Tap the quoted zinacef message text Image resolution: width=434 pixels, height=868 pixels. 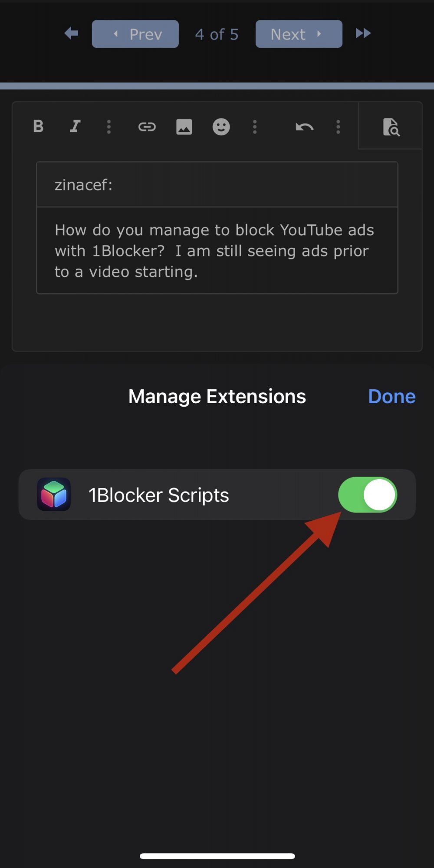(214, 250)
